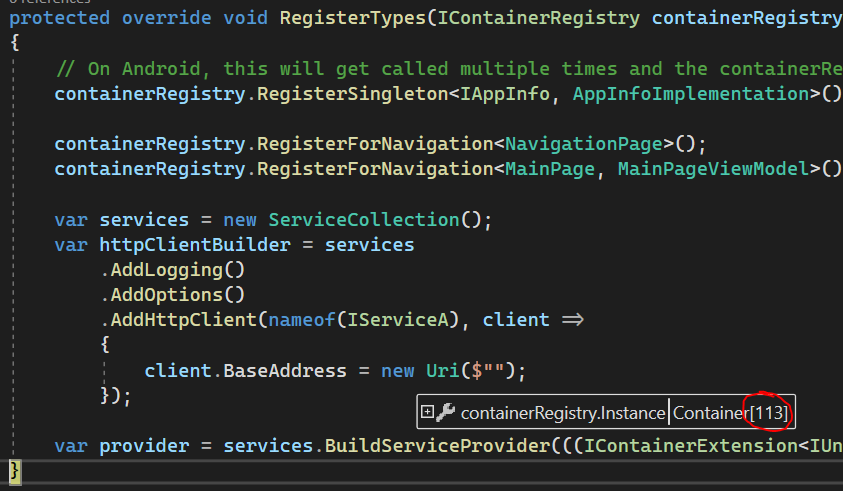This screenshot has width=843, height=491.
Task: Click the 'containerRegistry.Instance' datatip name
Action: [x=563, y=413]
